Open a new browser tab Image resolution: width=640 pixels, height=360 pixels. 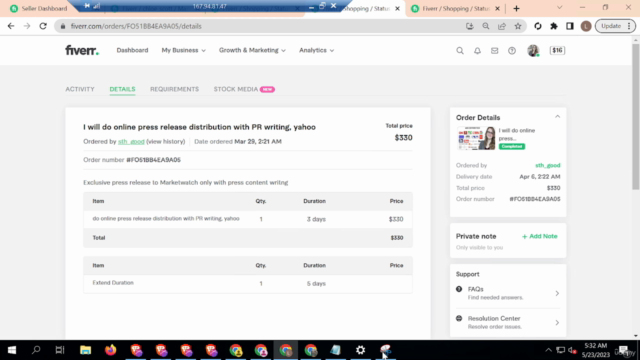(x=516, y=9)
